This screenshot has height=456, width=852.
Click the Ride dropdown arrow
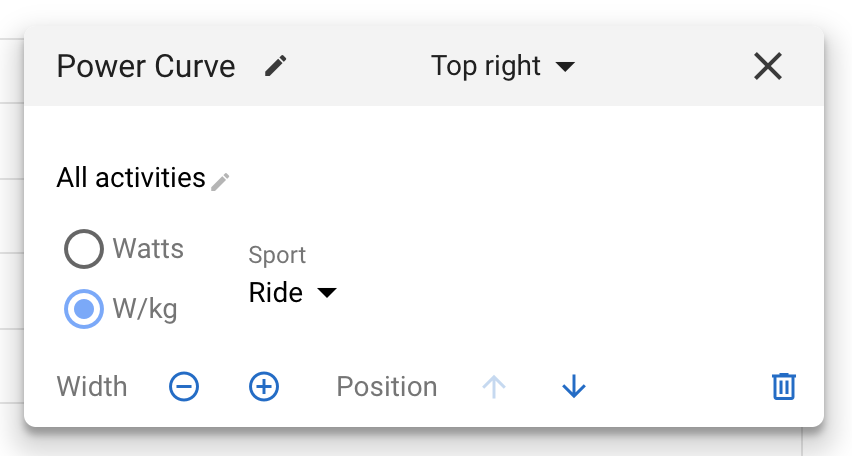coord(327,293)
